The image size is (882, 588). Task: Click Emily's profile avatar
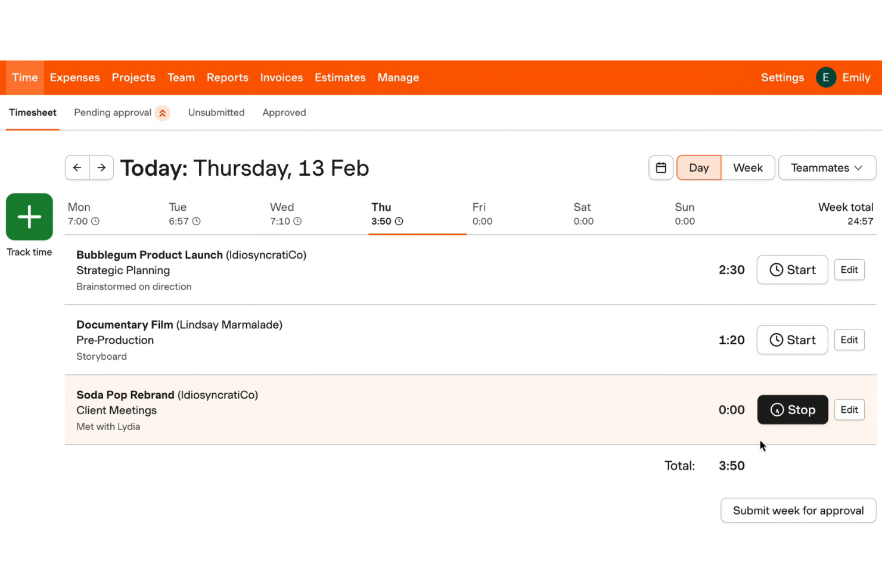(x=826, y=77)
